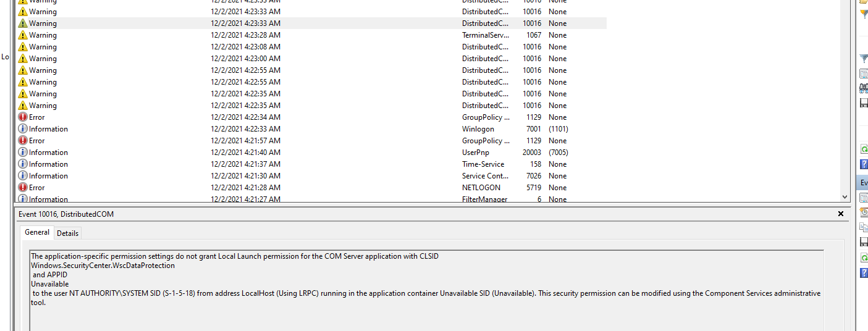The width and height of the screenshot is (868, 331).
Task: Click the information icon on the Time-Service row
Action: [x=23, y=164]
